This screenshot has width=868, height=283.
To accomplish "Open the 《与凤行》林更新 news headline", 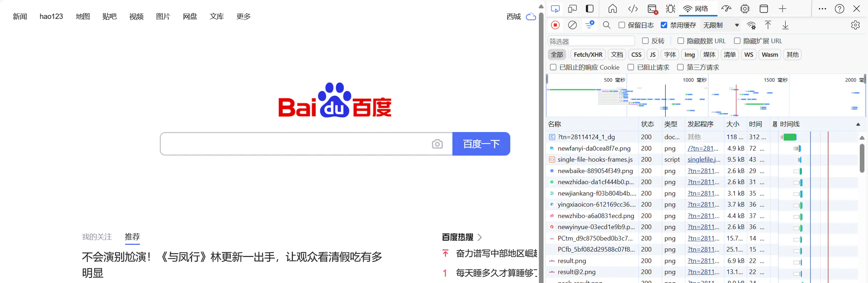I will (x=232, y=264).
